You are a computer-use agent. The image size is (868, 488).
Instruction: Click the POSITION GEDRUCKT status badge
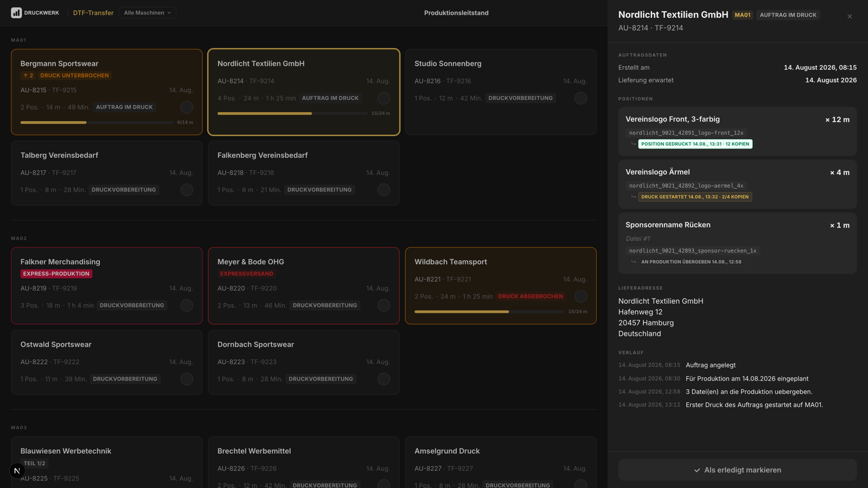click(695, 144)
